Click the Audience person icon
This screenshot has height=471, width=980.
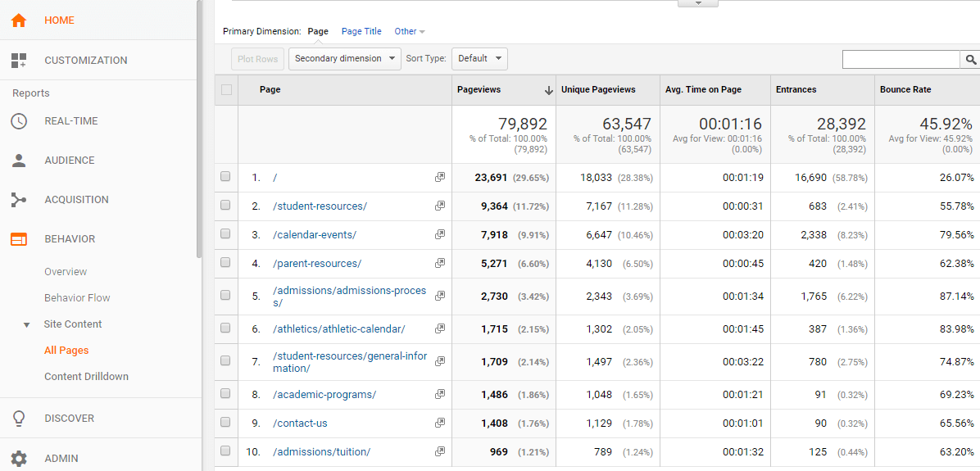[19, 160]
